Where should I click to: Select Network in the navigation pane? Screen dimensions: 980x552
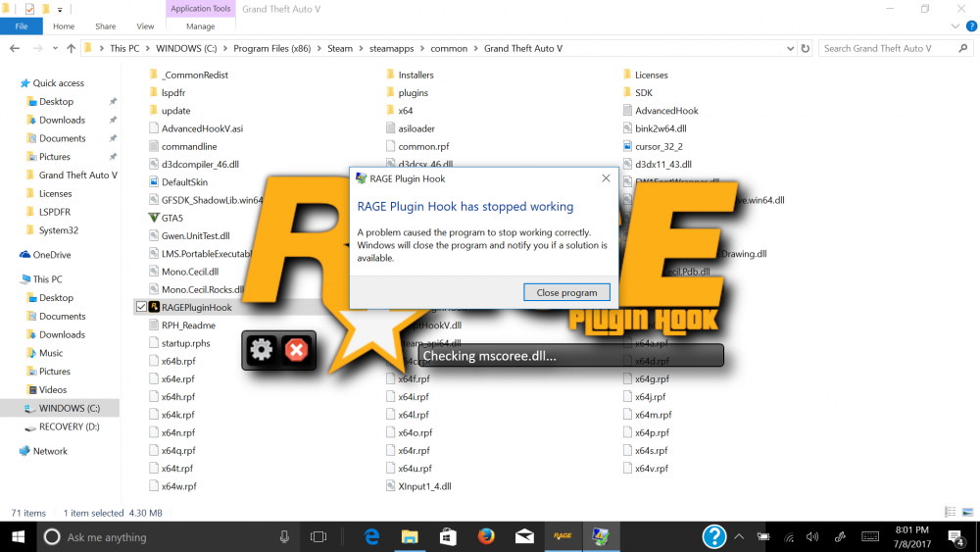point(50,451)
